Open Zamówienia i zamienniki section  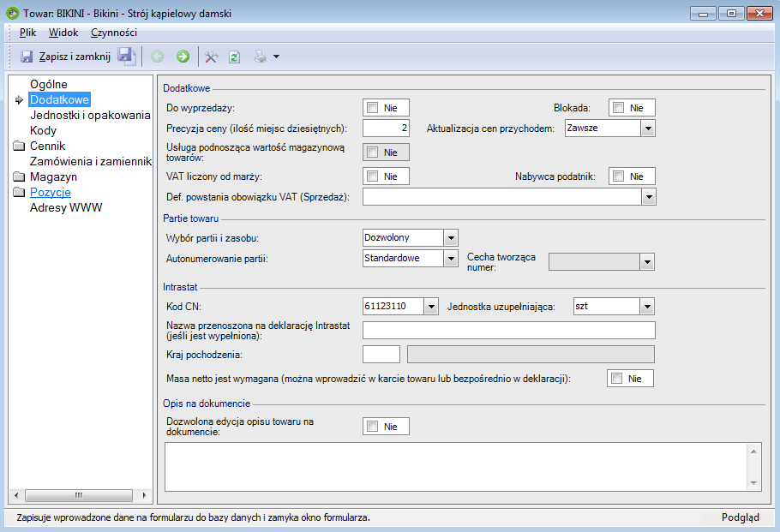91,161
